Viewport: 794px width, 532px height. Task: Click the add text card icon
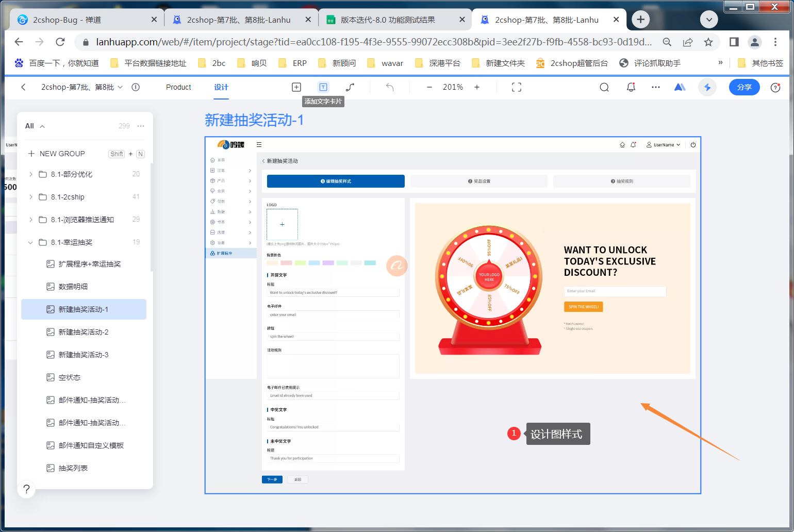click(323, 87)
